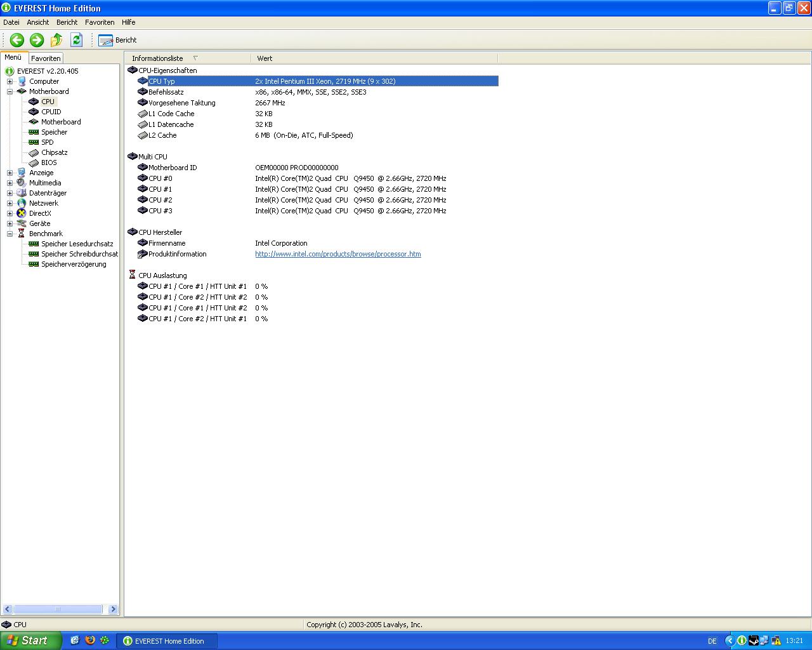This screenshot has height=650, width=812.
Task: Select the Netzwerk globe icon in tree
Action: [22, 203]
